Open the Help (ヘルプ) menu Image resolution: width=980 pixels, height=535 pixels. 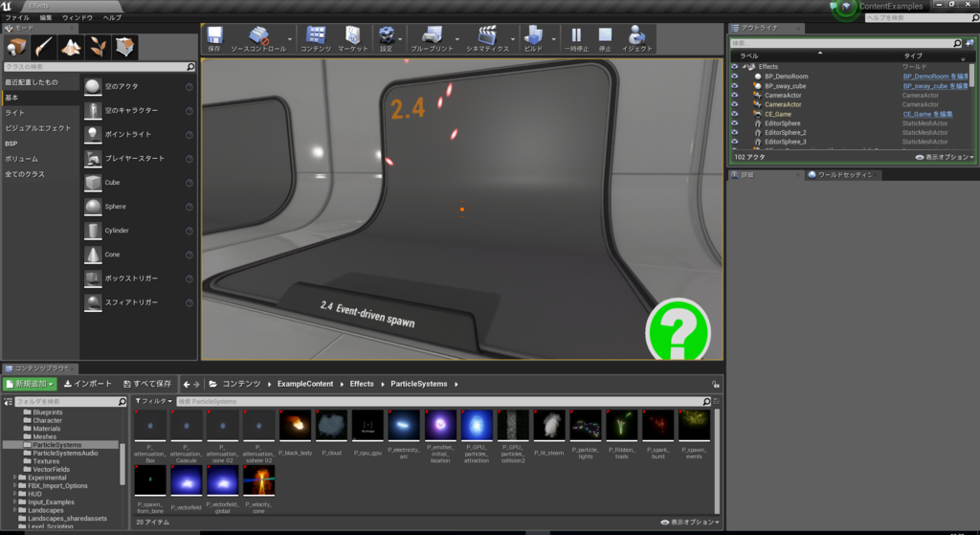(113, 17)
